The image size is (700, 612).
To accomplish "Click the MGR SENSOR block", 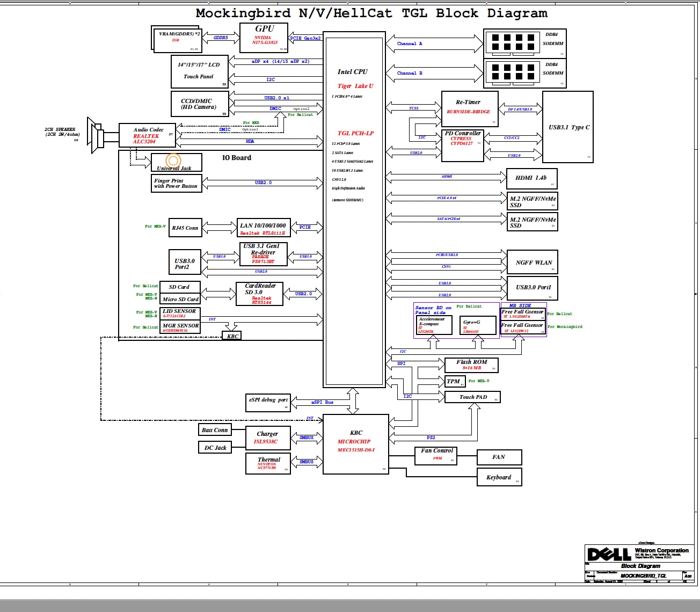I will pyautogui.click(x=180, y=327).
